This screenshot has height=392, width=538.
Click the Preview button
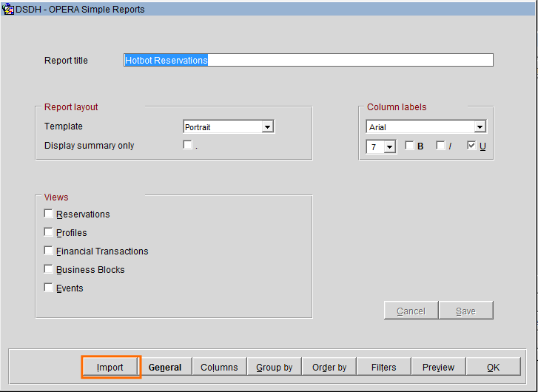click(439, 367)
